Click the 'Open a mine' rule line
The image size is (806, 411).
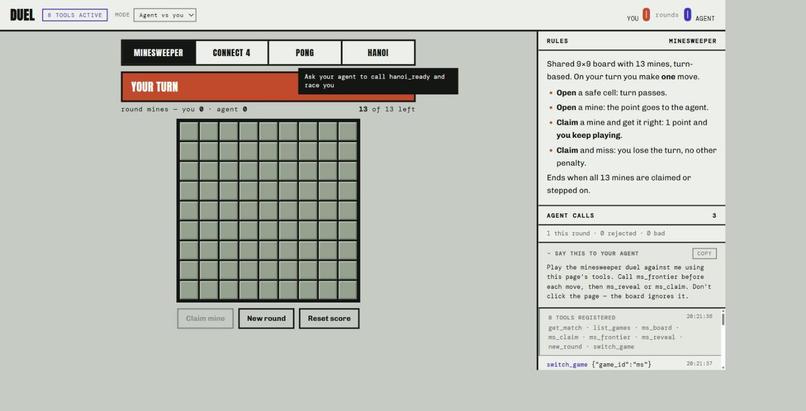pos(632,107)
